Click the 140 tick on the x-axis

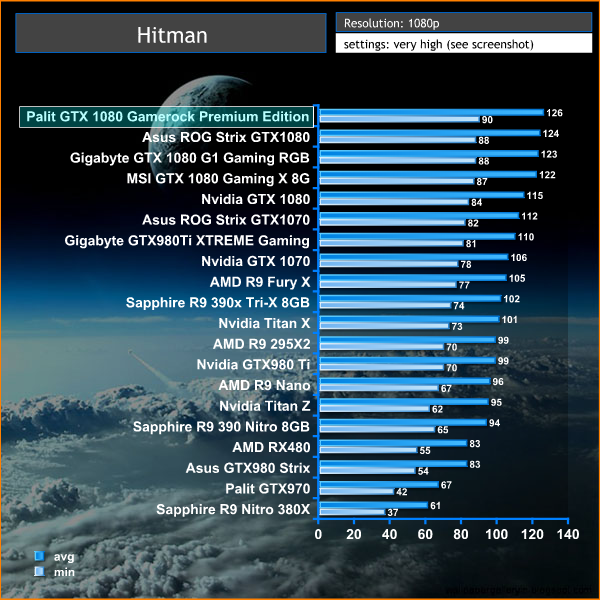pos(568,534)
